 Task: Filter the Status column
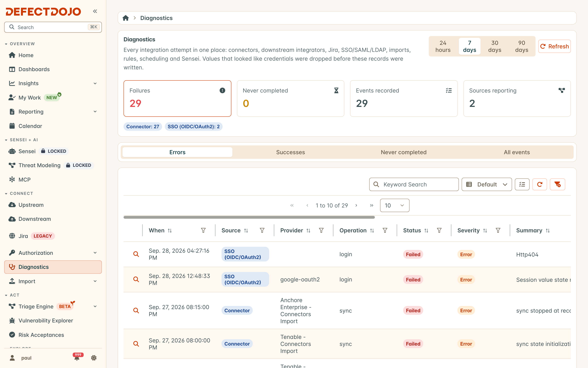pyautogui.click(x=439, y=230)
